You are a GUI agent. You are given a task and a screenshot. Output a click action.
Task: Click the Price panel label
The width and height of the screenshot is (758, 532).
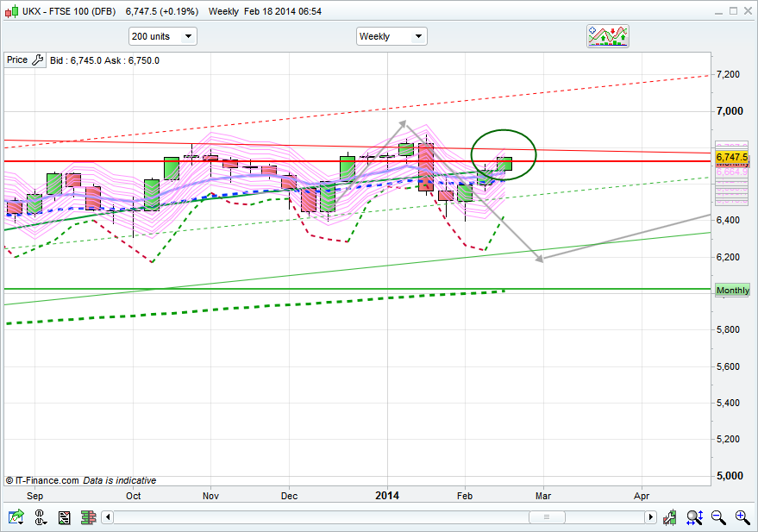click(x=16, y=60)
